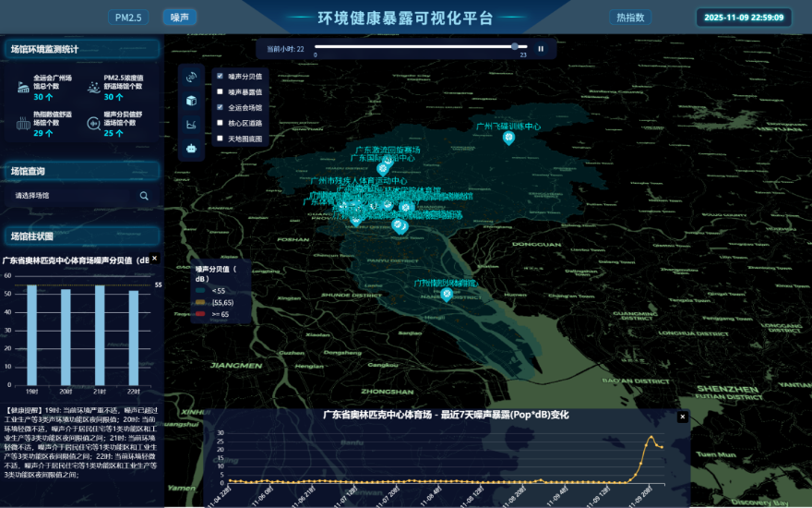Pause the hourly timeline playback
Viewport: 812px width, 508px height.
[x=541, y=48]
